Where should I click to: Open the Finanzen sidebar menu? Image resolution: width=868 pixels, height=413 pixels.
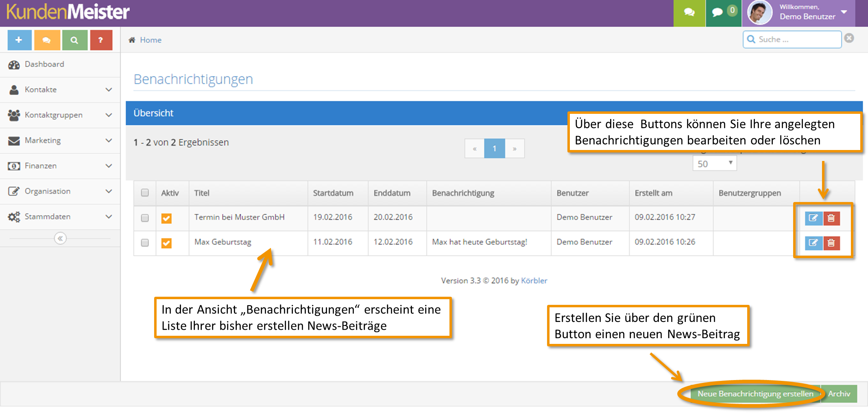pos(60,166)
